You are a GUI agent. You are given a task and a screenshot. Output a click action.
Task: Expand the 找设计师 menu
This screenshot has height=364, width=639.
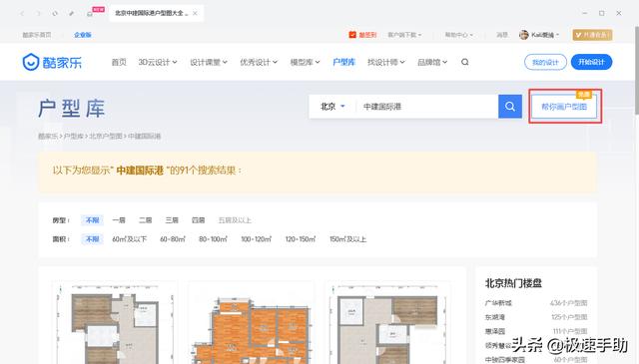point(386,62)
